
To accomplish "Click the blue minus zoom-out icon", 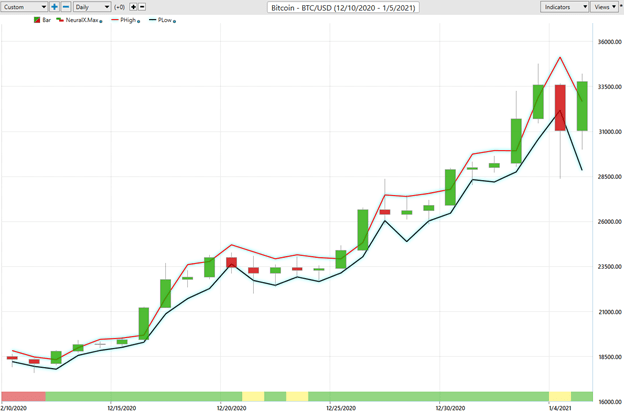I will tap(67, 7).
